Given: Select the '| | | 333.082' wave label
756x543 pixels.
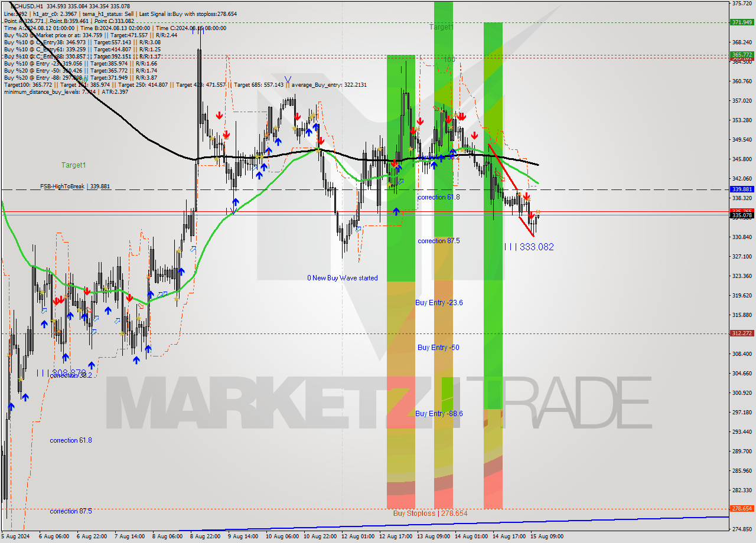Looking at the screenshot, I should point(529,247).
